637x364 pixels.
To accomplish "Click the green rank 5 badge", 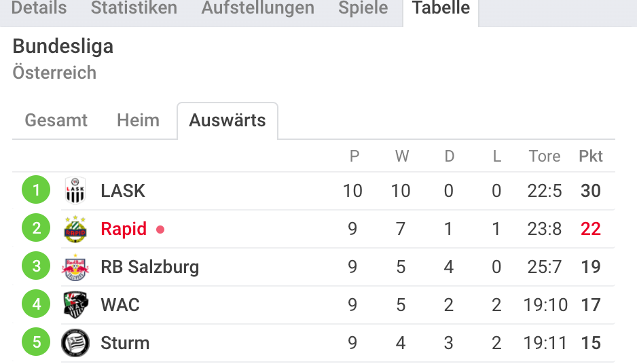I will pyautogui.click(x=36, y=342).
